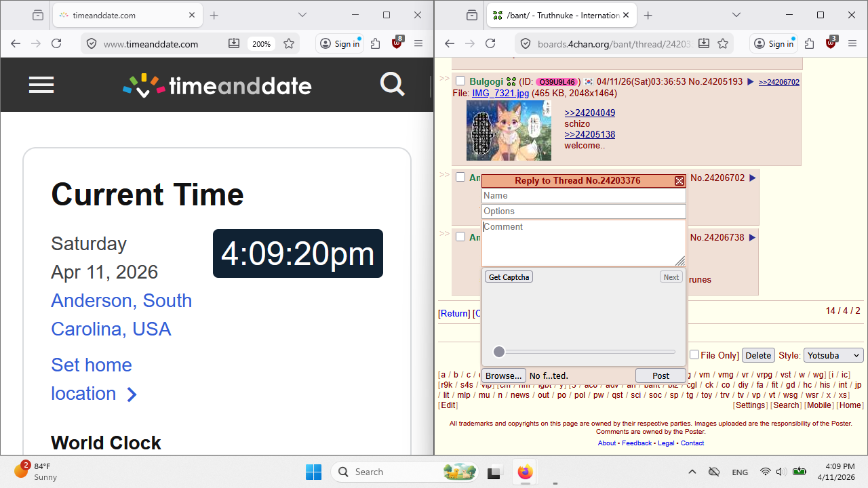This screenshot has height=488, width=868.
Task: Bookmark the timeanddate page with star icon
Action: (x=289, y=43)
